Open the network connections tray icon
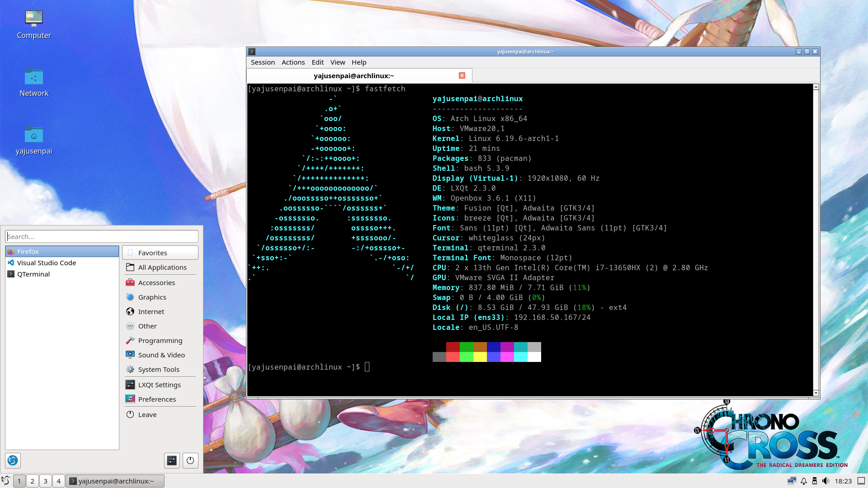This screenshot has height=488, width=868. pos(792,481)
